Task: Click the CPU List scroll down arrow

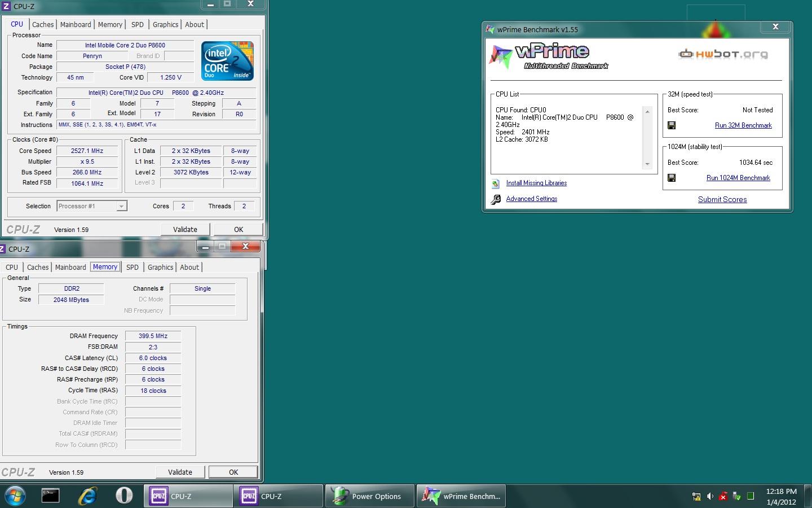Action: point(647,164)
